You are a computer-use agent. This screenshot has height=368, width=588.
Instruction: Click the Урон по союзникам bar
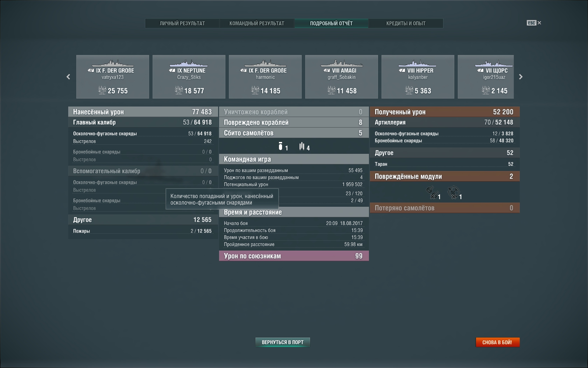pyautogui.click(x=294, y=256)
